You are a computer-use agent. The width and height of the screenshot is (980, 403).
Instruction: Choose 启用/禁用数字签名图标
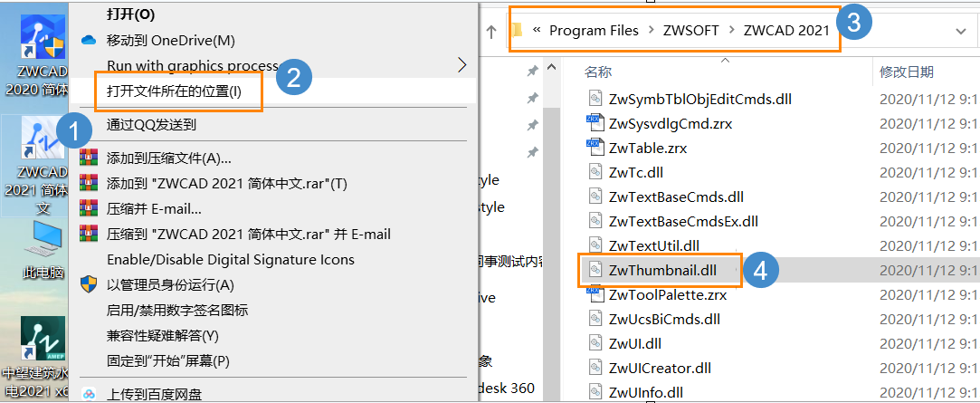coord(177,311)
